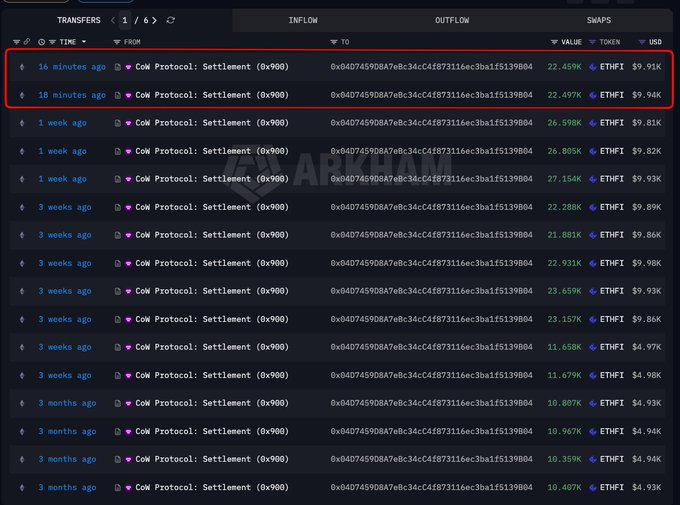The image size is (680, 505).
Task: Click the link icon in the table header
Action: 27,42
